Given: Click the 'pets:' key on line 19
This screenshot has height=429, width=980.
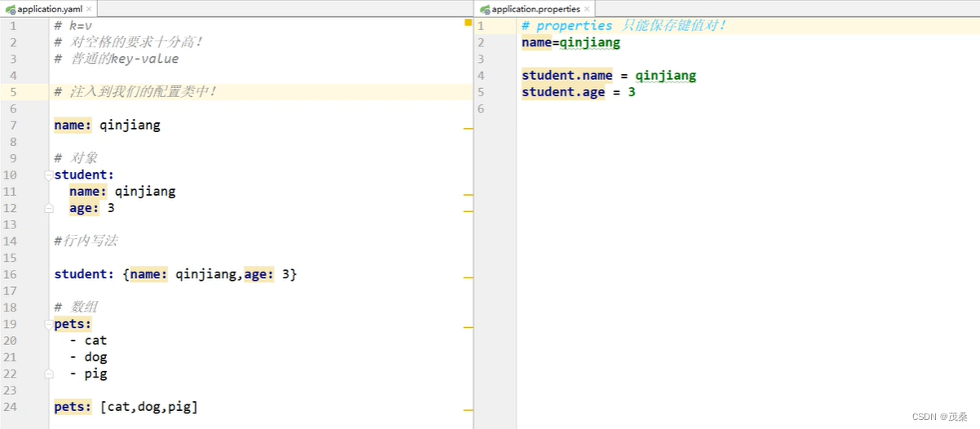Looking at the screenshot, I should [73, 324].
